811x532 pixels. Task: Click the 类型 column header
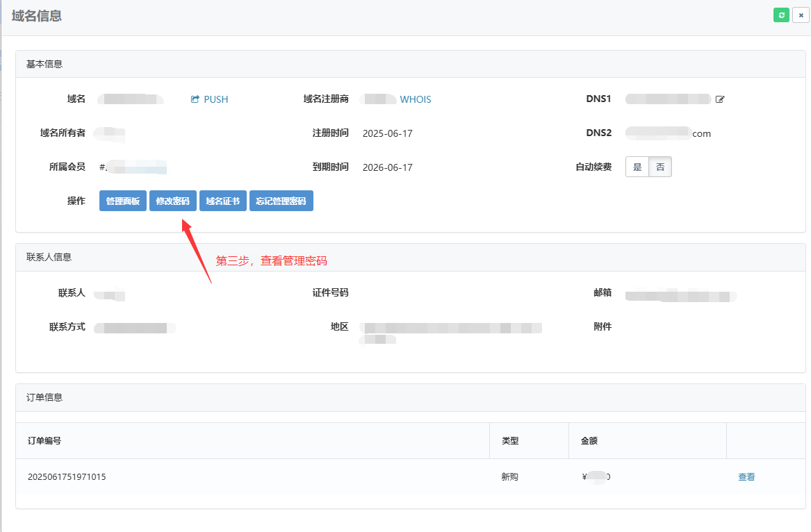510,441
